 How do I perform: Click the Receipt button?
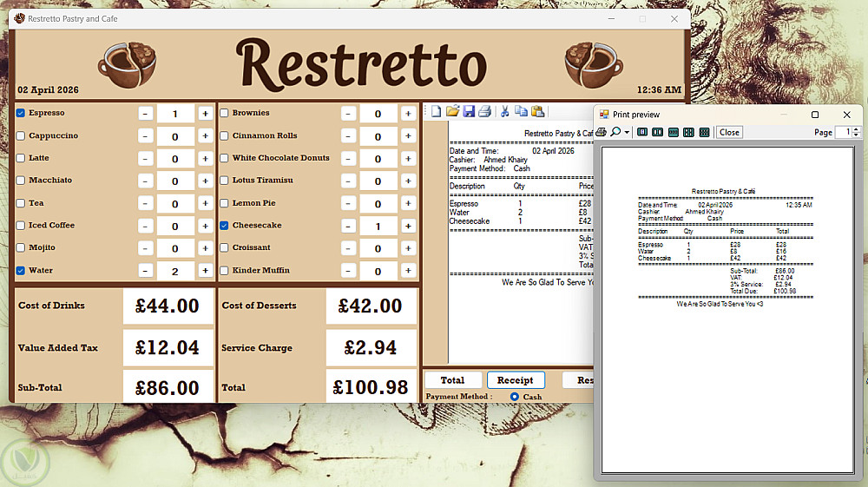click(516, 380)
